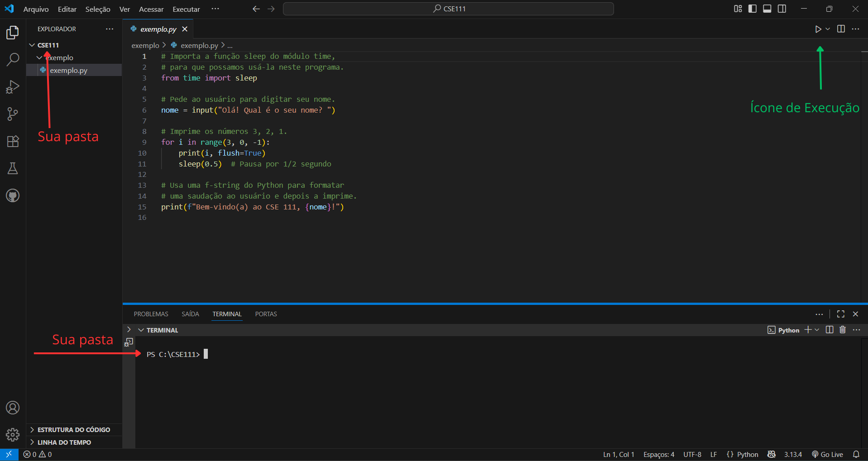This screenshot has width=868, height=461.
Task: Expand ESTRUTURA DO CÓDIGO section
Action: coord(74,430)
